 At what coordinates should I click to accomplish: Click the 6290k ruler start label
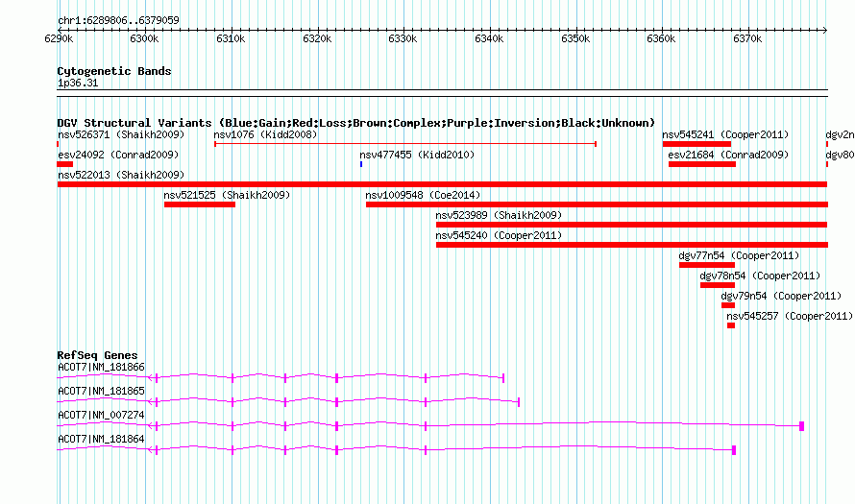click(59, 38)
